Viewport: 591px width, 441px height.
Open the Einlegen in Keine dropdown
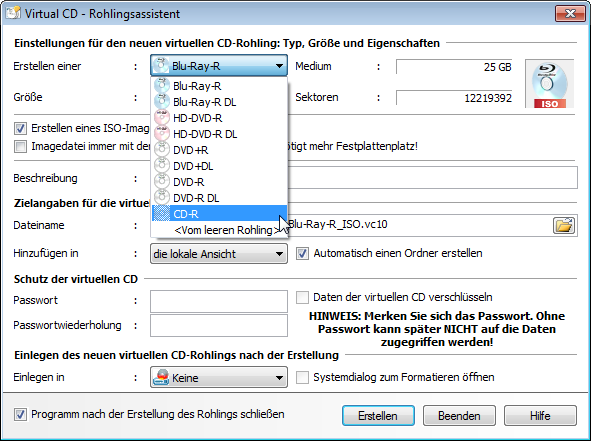pyautogui.click(x=219, y=377)
